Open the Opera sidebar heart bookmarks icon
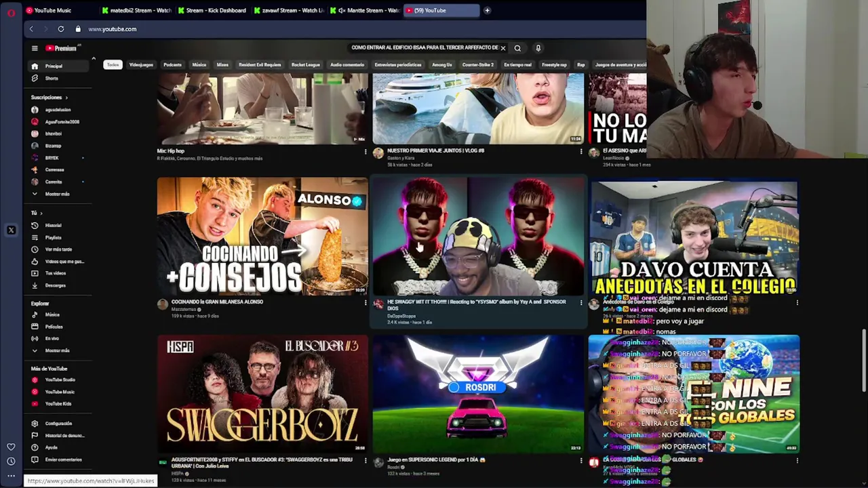 11,447
